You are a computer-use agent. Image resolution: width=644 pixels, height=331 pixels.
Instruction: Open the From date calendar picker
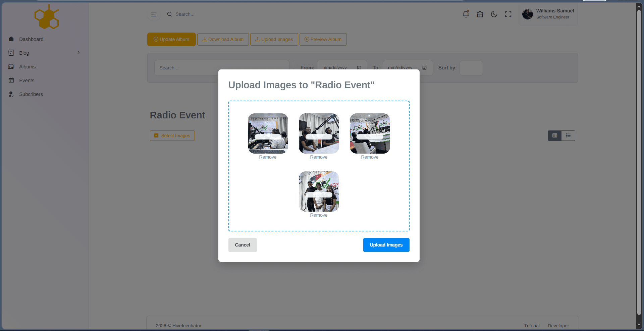click(359, 68)
